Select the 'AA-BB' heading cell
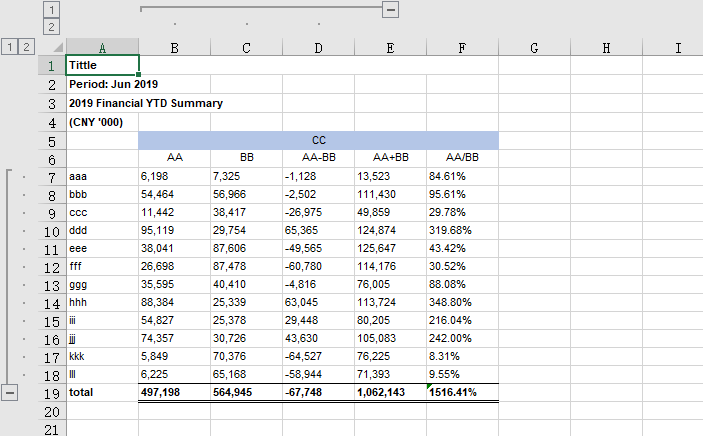 pos(318,158)
